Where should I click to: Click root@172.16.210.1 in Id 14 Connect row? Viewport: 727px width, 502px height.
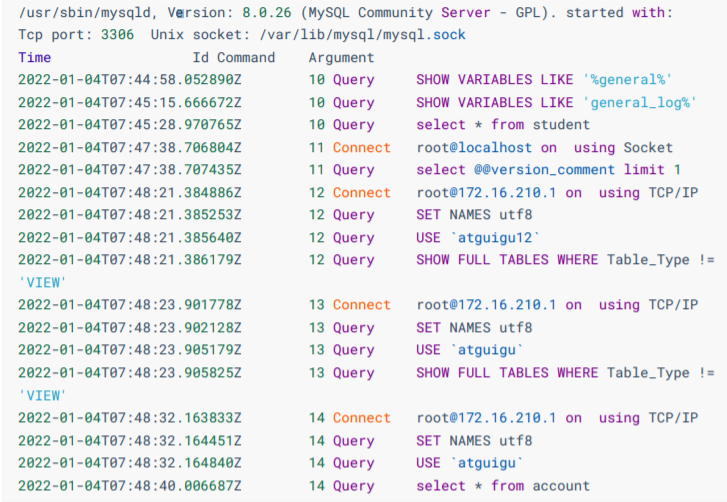(486, 418)
